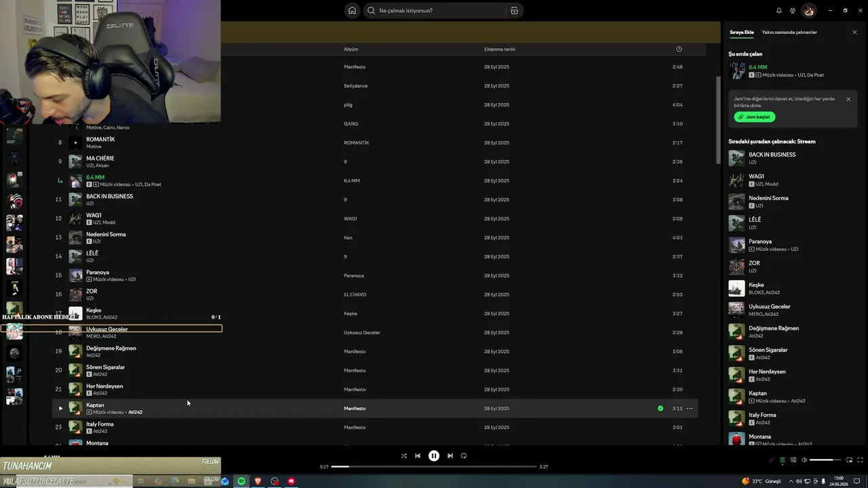This screenshot has width=868, height=488.
Task: Sort tracks by 'Eklenme tarihi' column header
Action: [x=500, y=49]
